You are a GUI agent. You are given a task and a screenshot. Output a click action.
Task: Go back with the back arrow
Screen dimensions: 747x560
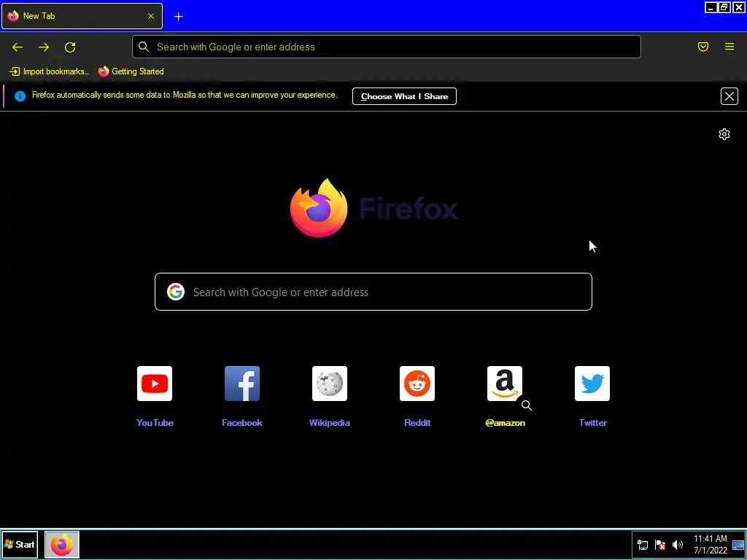click(x=18, y=47)
